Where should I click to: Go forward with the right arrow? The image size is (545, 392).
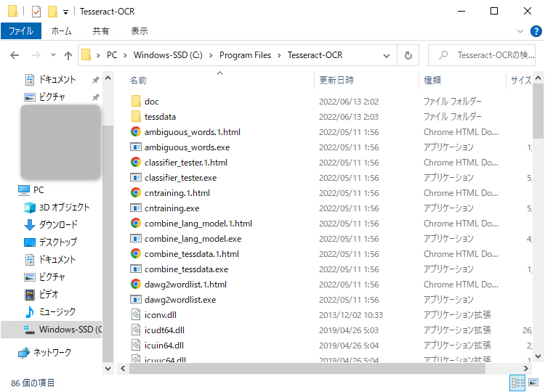36,55
